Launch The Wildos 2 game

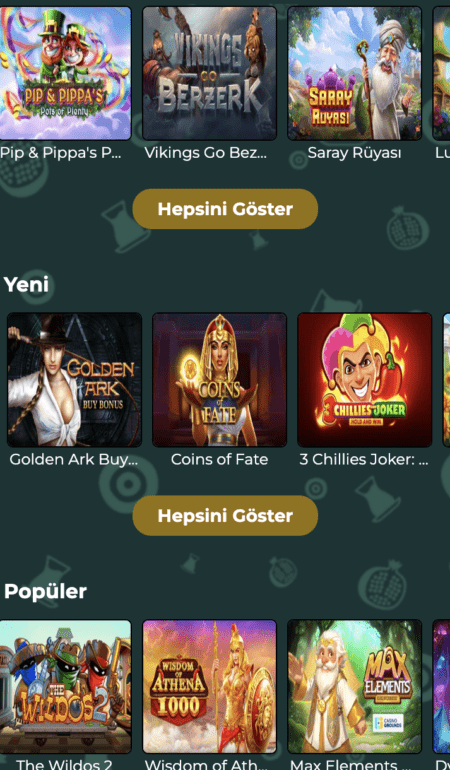click(x=65, y=686)
